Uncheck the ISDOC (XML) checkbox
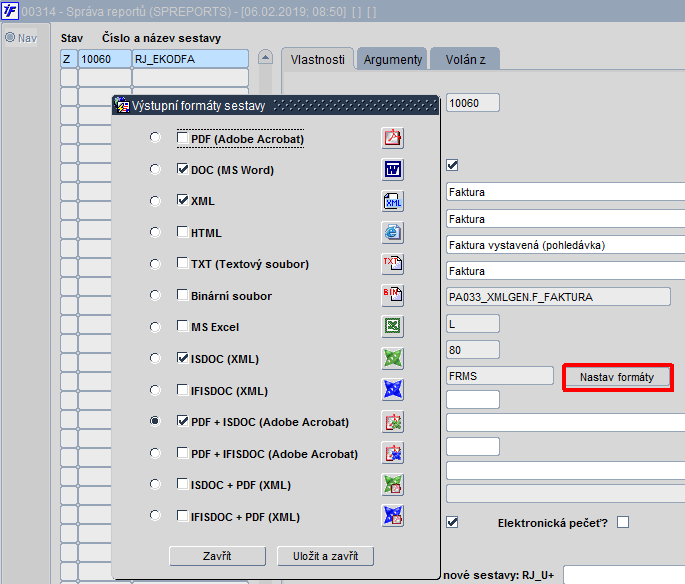 coord(182,358)
